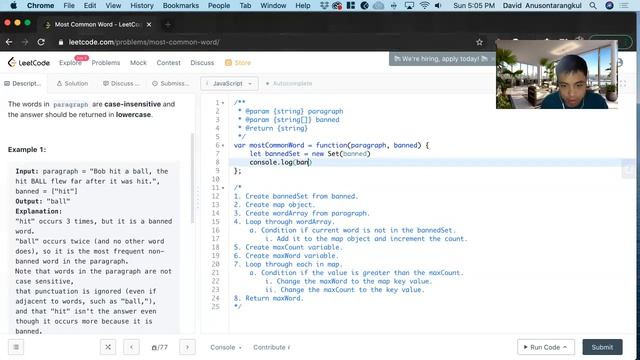
Task: Open the Bookmarks menu
Action: 181,5
